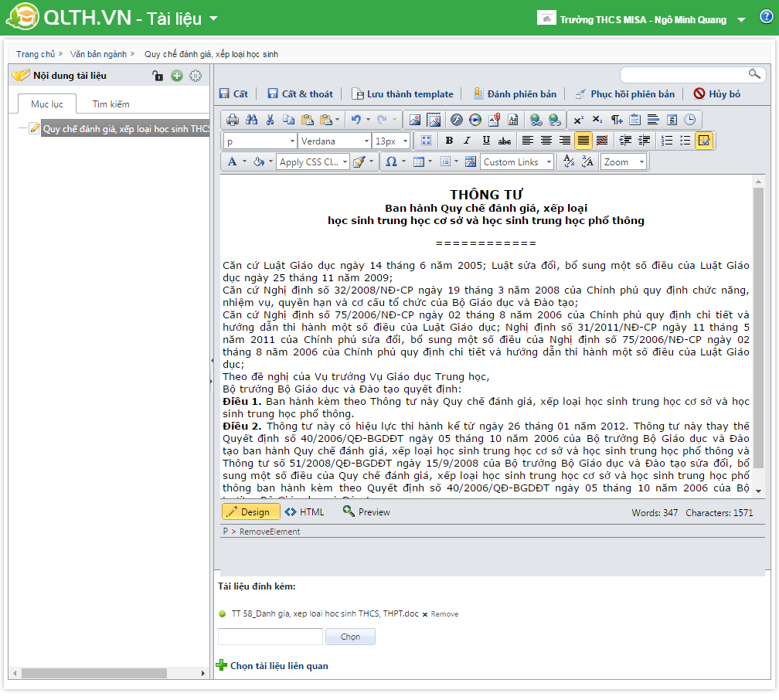Screen dimensions: 779x700
Task: Click the Chọn tài liệu liên quan link
Action: coord(273,666)
